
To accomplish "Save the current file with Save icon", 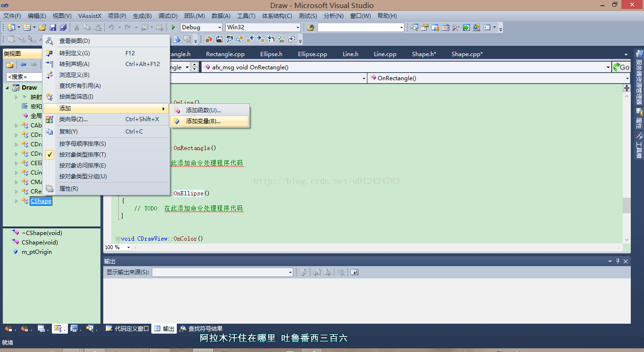I will point(53,27).
